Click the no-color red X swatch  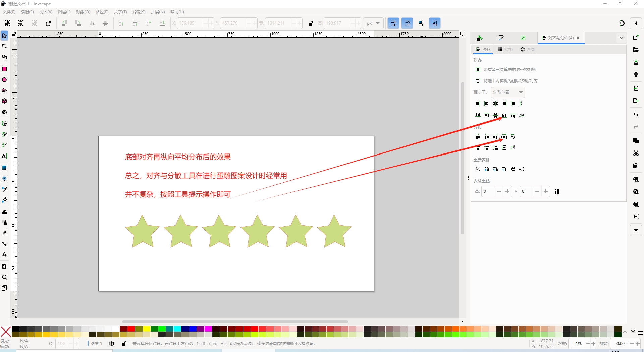pyautogui.click(x=6, y=332)
